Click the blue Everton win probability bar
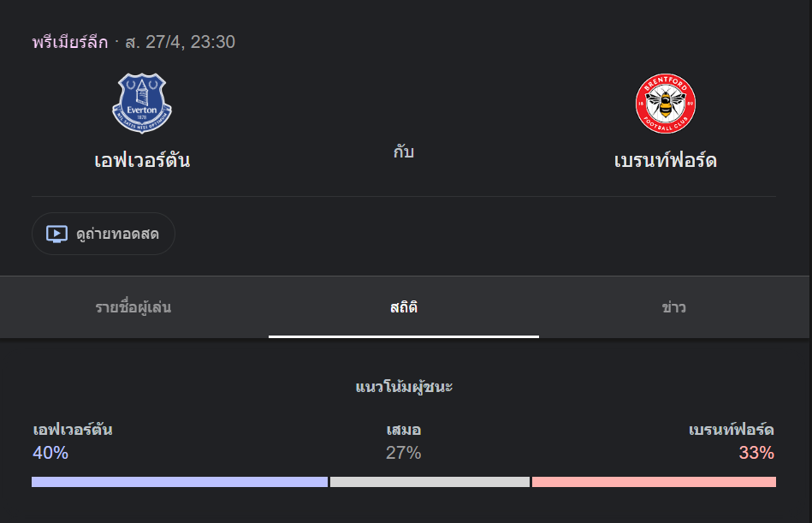This screenshot has height=523, width=812. [180, 482]
